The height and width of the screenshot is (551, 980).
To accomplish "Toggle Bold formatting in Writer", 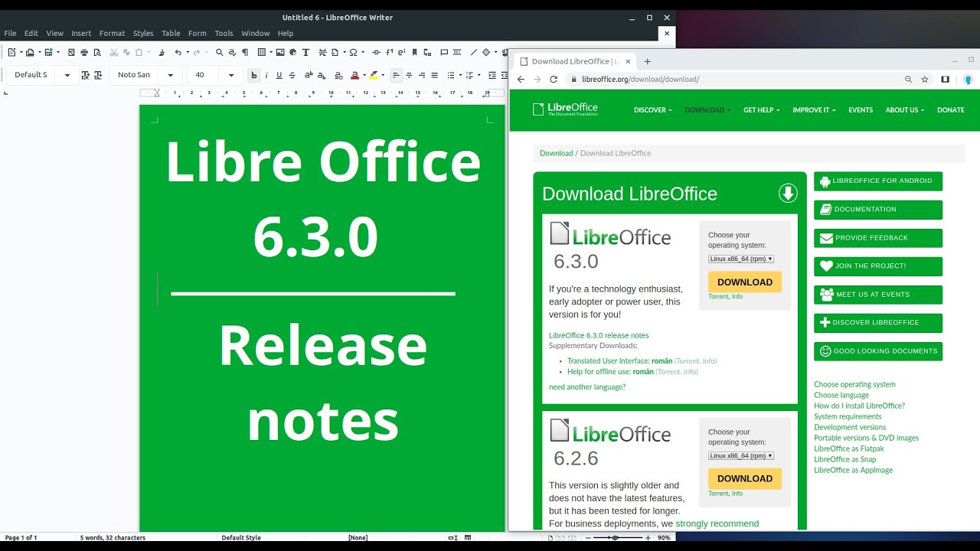I will click(x=254, y=75).
